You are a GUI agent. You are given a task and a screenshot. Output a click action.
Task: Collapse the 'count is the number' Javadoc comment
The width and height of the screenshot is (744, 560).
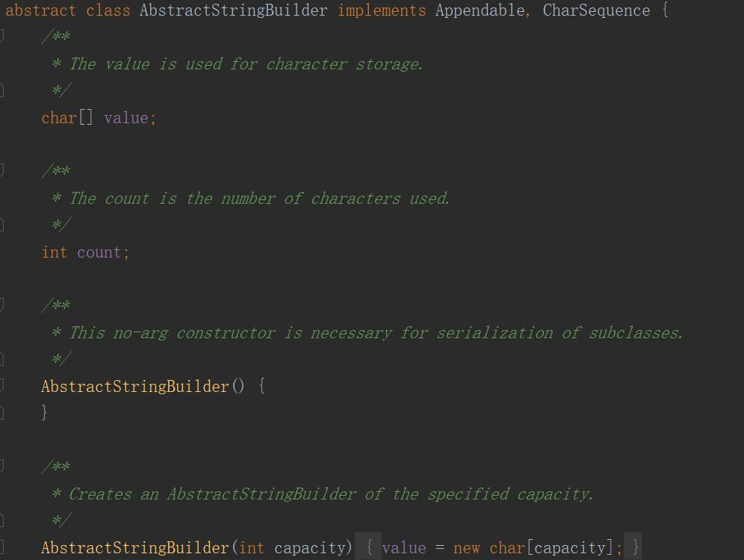point(1,170)
